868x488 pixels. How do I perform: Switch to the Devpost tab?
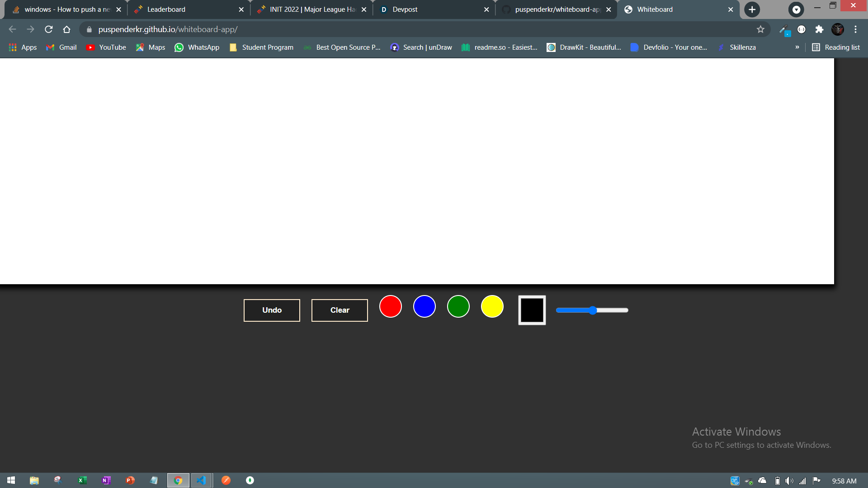click(x=405, y=9)
